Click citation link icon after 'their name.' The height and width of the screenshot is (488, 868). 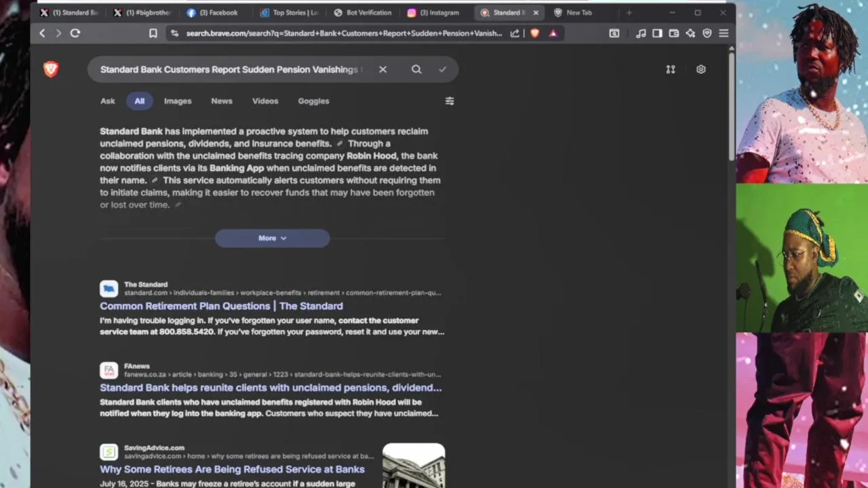155,180
